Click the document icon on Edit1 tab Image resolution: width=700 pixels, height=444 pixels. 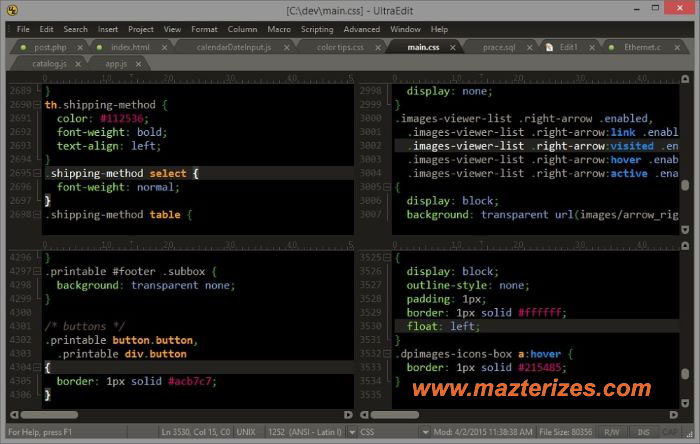(x=550, y=47)
